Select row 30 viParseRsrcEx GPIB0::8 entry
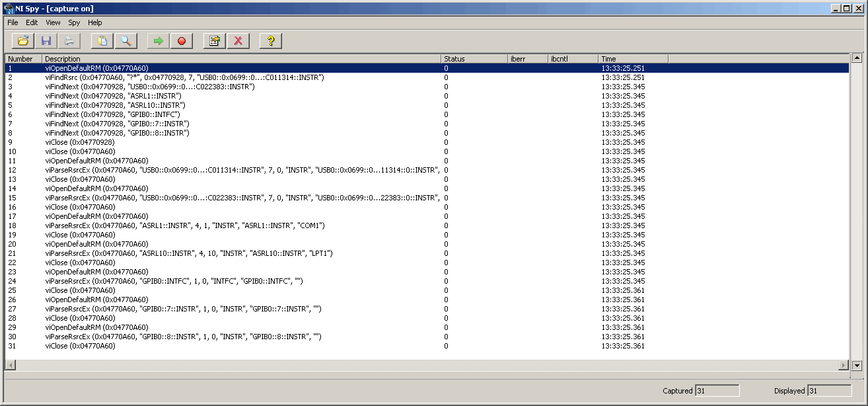 (x=427, y=337)
